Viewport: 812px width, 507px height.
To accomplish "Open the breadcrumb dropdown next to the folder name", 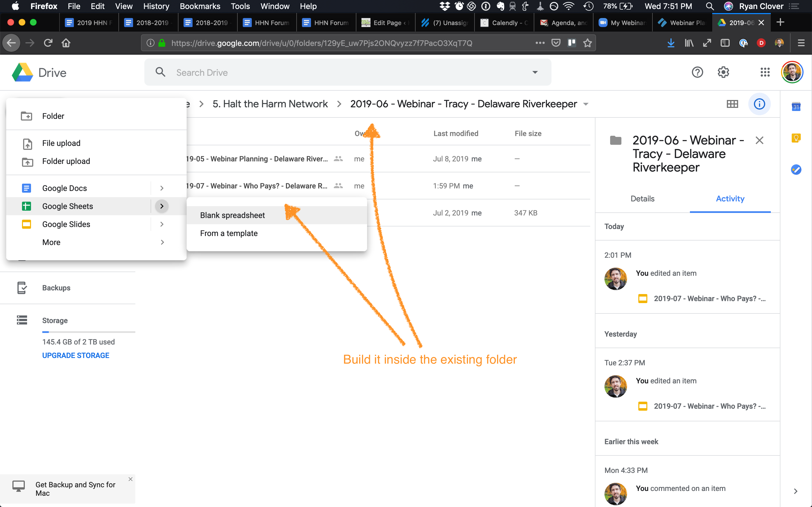I will (x=586, y=104).
